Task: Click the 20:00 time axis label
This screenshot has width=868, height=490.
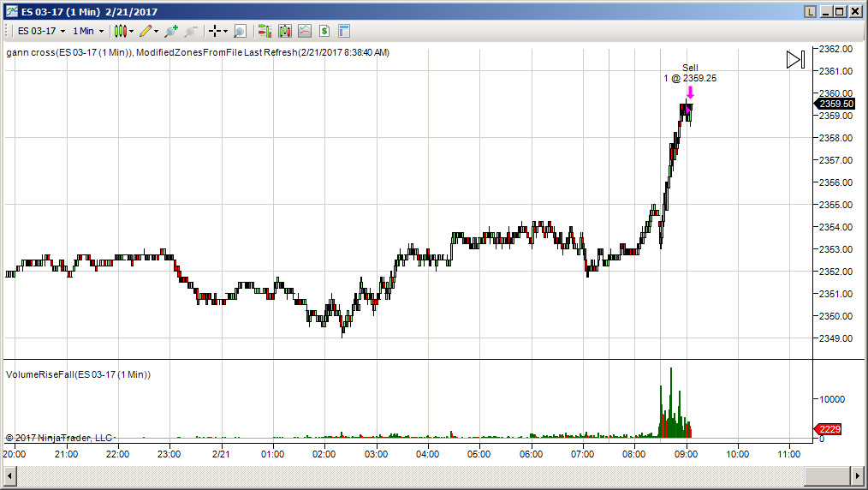Action: coord(15,455)
